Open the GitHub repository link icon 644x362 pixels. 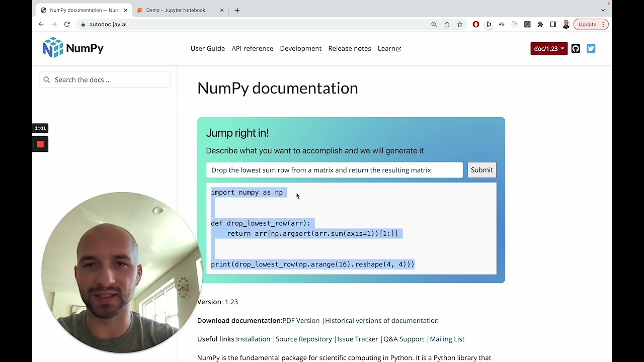coord(576,49)
